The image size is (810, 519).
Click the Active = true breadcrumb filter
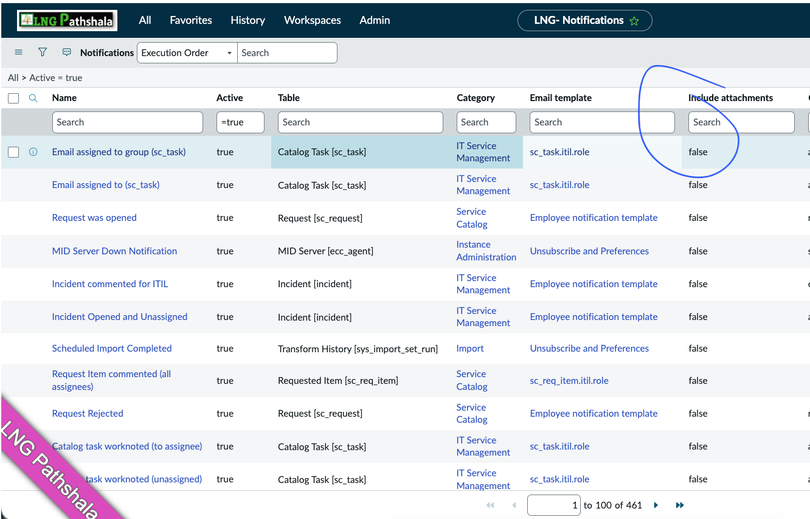click(x=56, y=78)
